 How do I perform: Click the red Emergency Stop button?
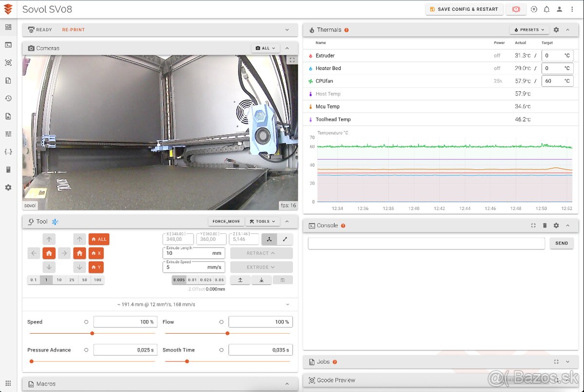[x=516, y=9]
